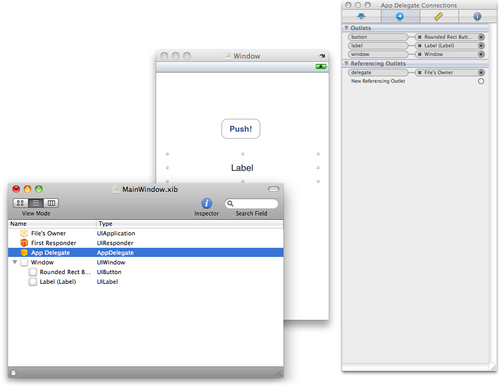Screen dimensions: 500x387
Task: Select App Delegate row
Action: click(146, 253)
